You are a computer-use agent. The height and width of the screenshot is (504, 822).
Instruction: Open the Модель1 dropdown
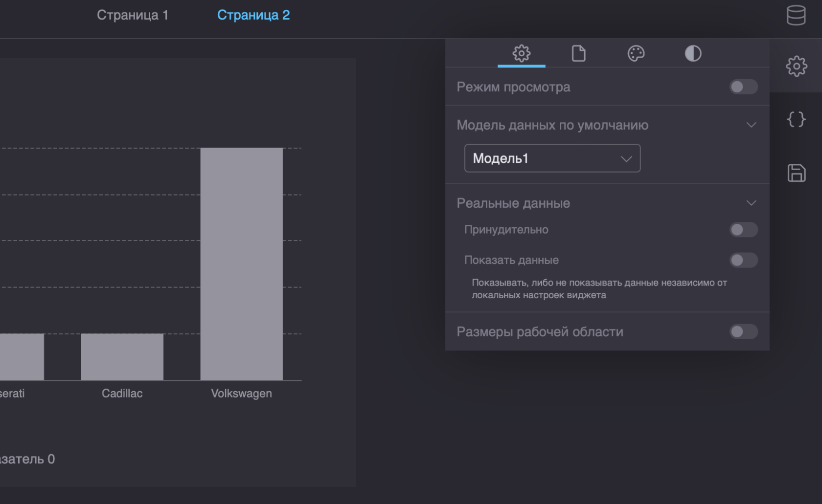(552, 158)
